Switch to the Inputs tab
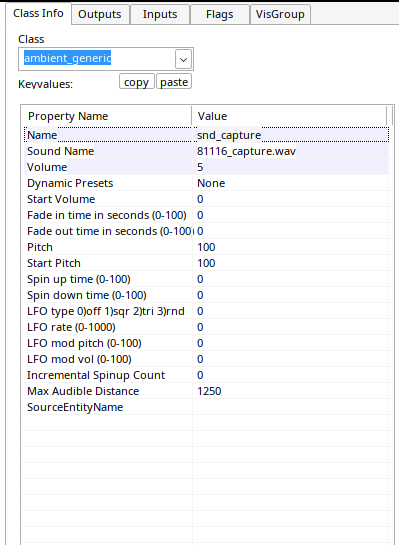 click(x=160, y=14)
